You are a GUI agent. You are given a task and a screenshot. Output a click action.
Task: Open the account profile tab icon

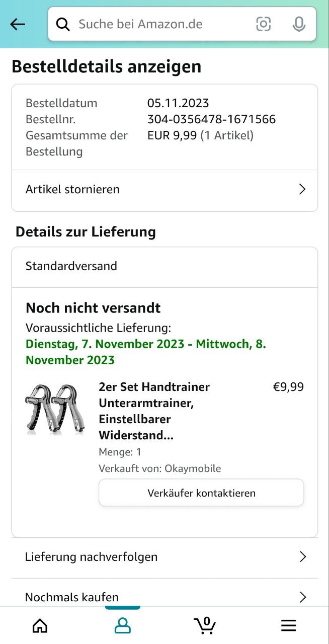122,625
